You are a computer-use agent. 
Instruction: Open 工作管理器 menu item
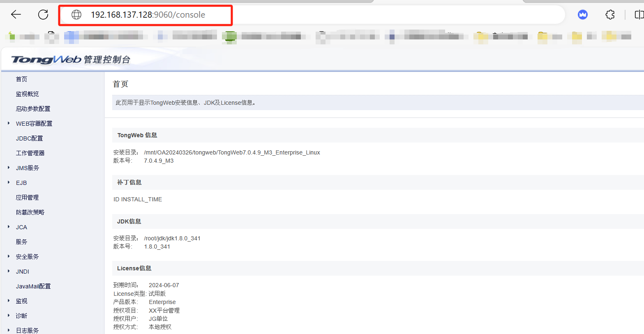point(30,153)
